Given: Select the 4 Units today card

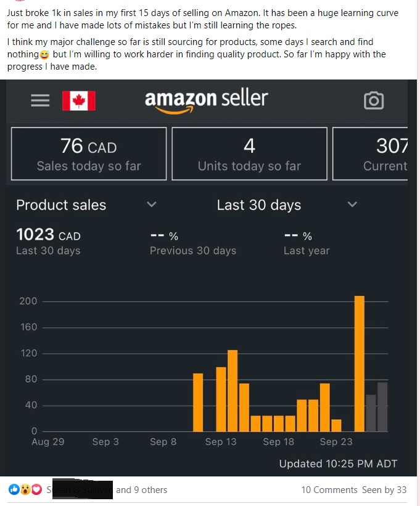Looking at the screenshot, I should (249, 154).
